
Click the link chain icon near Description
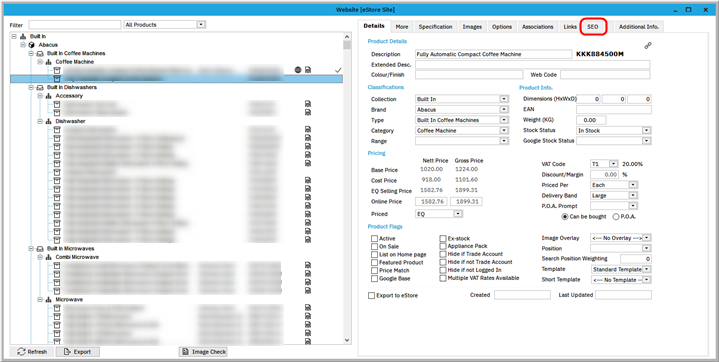[647, 45]
